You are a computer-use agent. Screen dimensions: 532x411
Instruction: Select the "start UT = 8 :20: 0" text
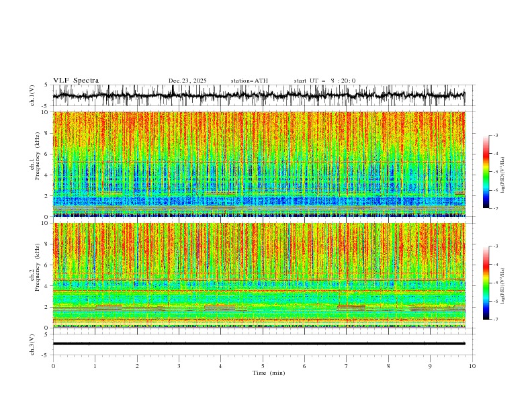pyautogui.click(x=324, y=81)
